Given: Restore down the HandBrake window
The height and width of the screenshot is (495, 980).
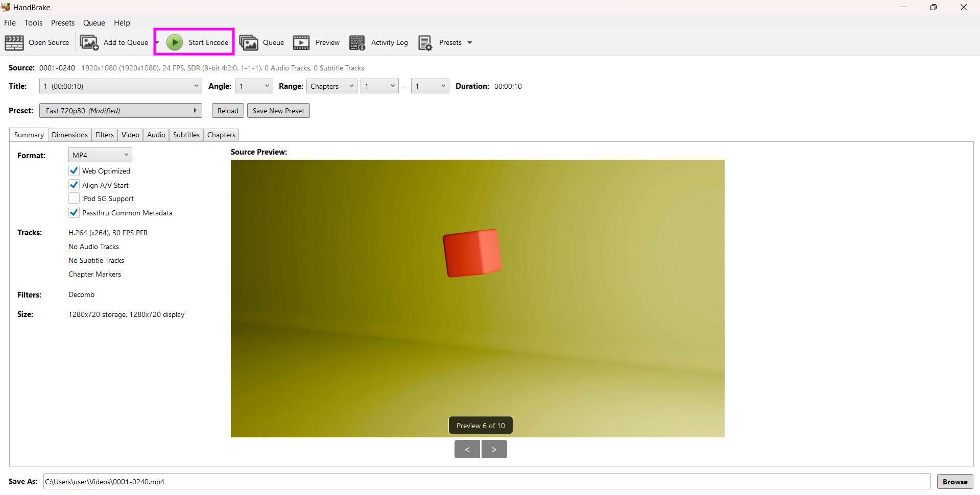Looking at the screenshot, I should [934, 7].
